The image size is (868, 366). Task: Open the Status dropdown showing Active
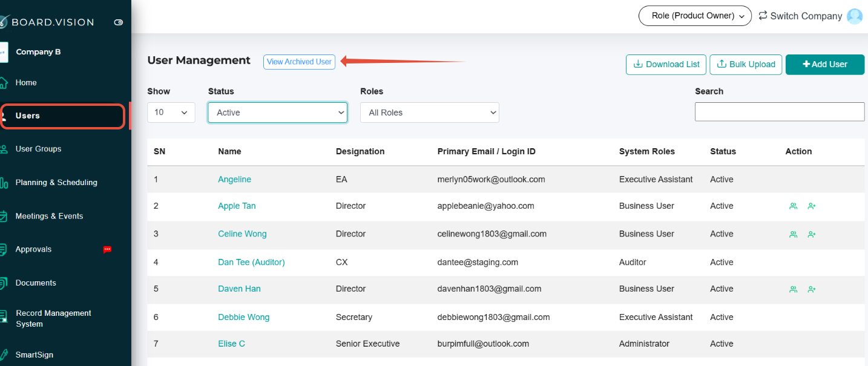click(x=278, y=113)
